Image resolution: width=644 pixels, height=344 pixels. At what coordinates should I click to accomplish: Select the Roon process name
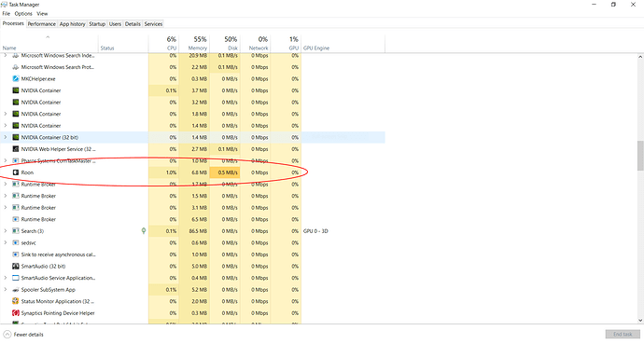click(27, 172)
